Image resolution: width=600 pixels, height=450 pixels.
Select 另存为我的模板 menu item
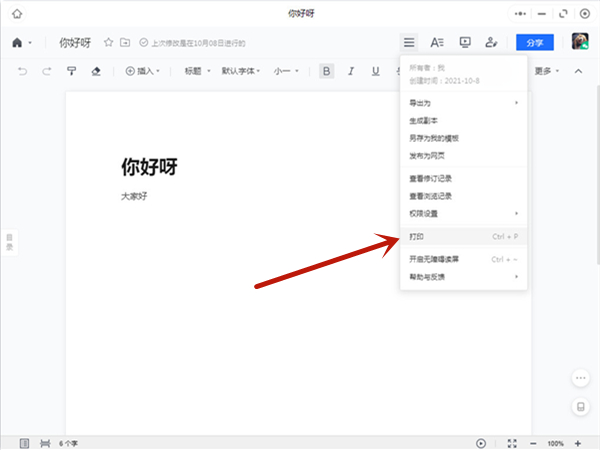coord(463,138)
